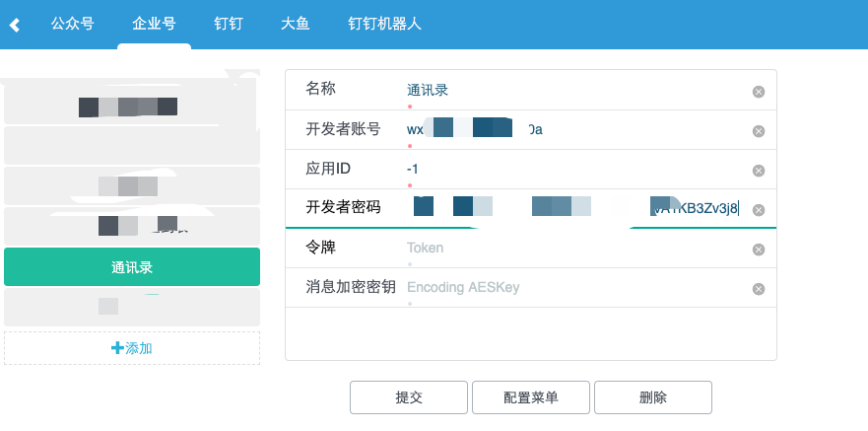
Task: Clear the 消息加密密钥 field with its X icon
Action: coord(759,289)
